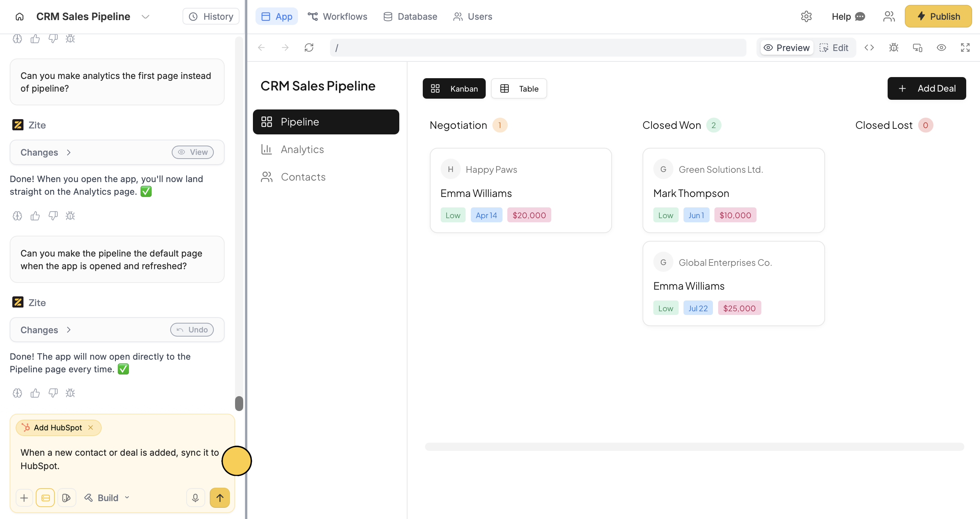
Task: Click the horizontal kanban scrollbar
Action: click(x=694, y=446)
